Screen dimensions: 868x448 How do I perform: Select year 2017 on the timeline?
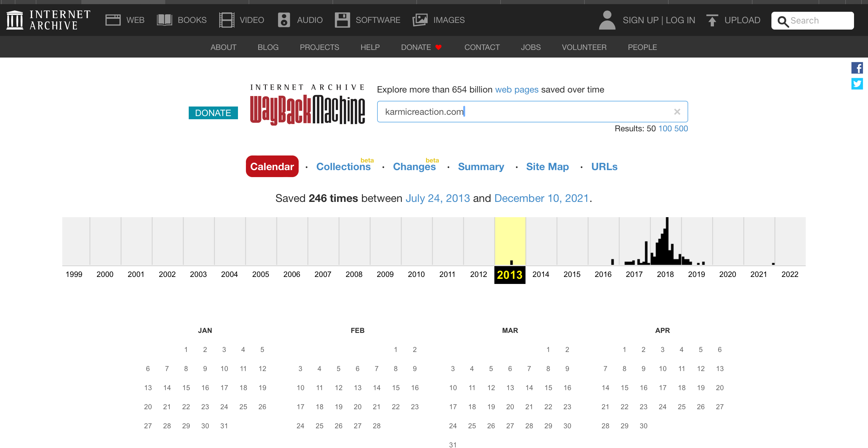(634, 274)
